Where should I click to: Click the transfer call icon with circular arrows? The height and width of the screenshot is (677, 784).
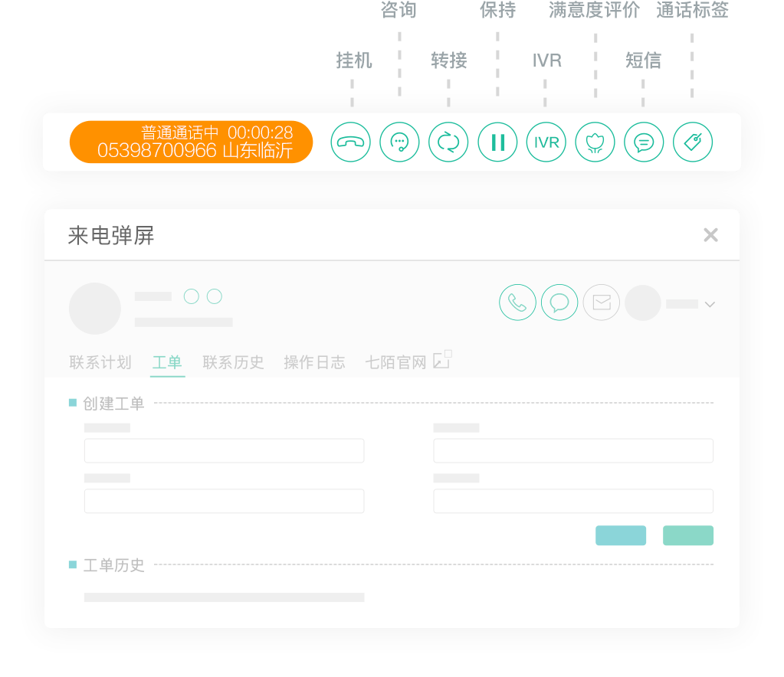(448, 142)
